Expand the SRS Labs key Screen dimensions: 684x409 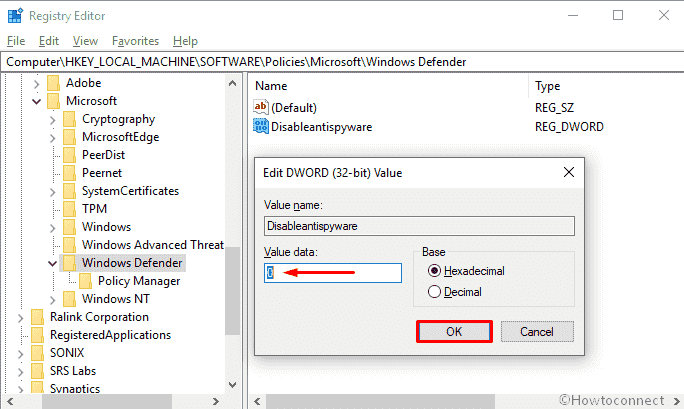tap(21, 371)
